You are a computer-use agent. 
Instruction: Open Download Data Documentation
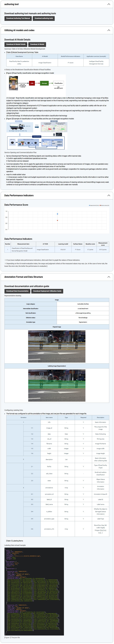(17, 291)
